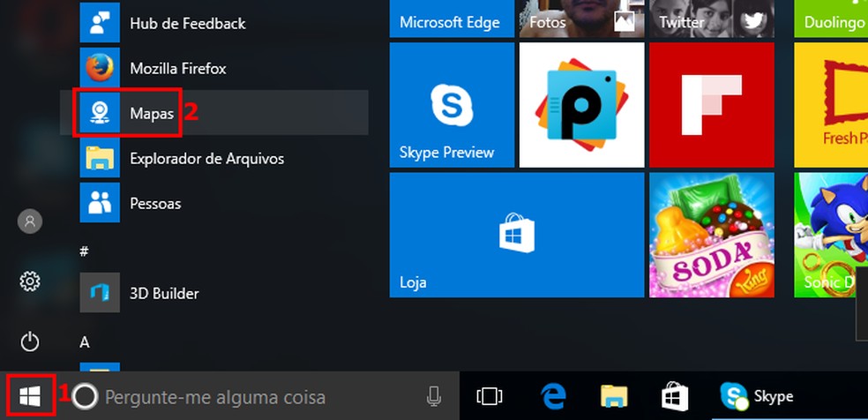Open the PicsArt tile
The image size is (868, 420).
pyautogui.click(x=581, y=105)
